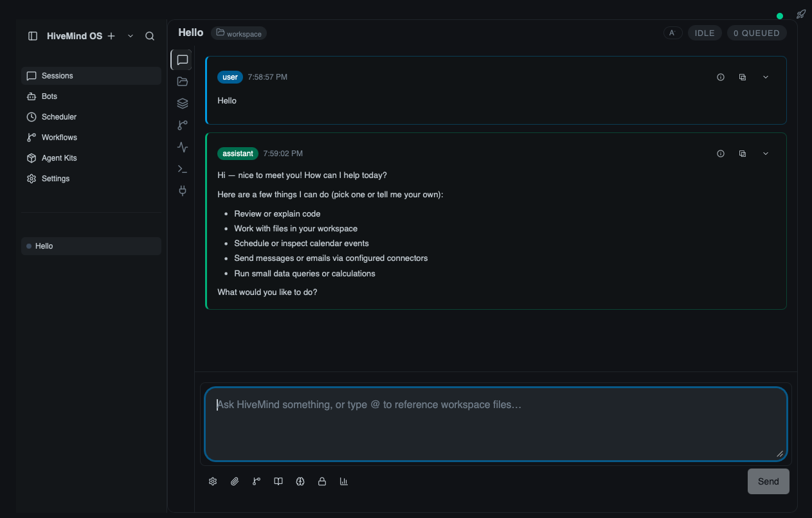This screenshot has width=812, height=518.
Task: Open Agent Kits in the sidebar
Action: (x=91, y=158)
